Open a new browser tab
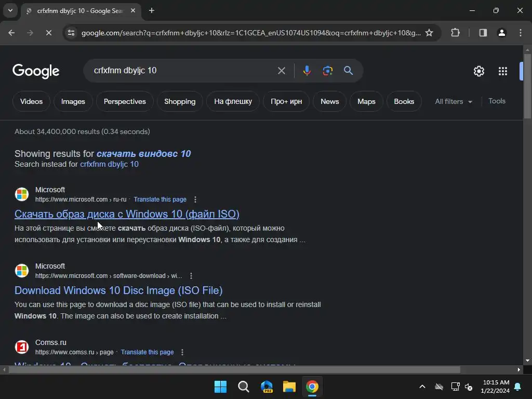This screenshot has height=399, width=532. pos(152,10)
